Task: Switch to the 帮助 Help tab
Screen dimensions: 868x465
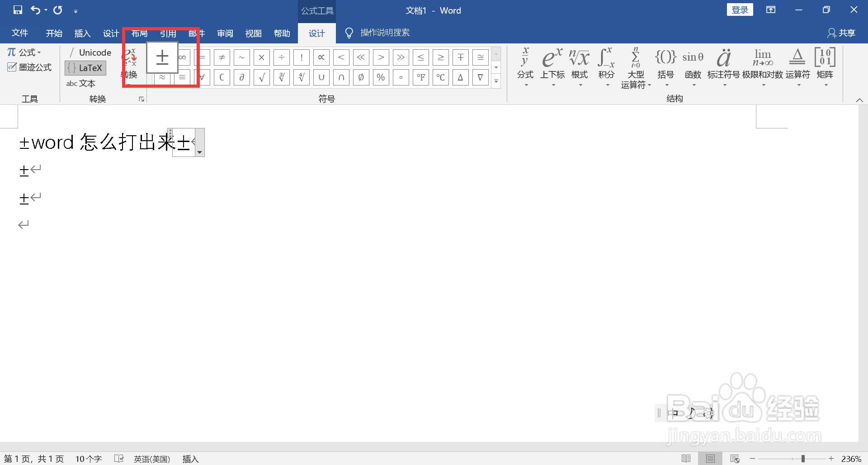Action: [x=282, y=33]
